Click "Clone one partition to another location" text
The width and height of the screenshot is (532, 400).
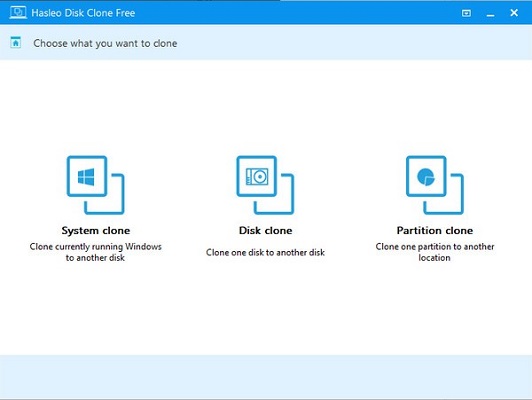click(435, 252)
